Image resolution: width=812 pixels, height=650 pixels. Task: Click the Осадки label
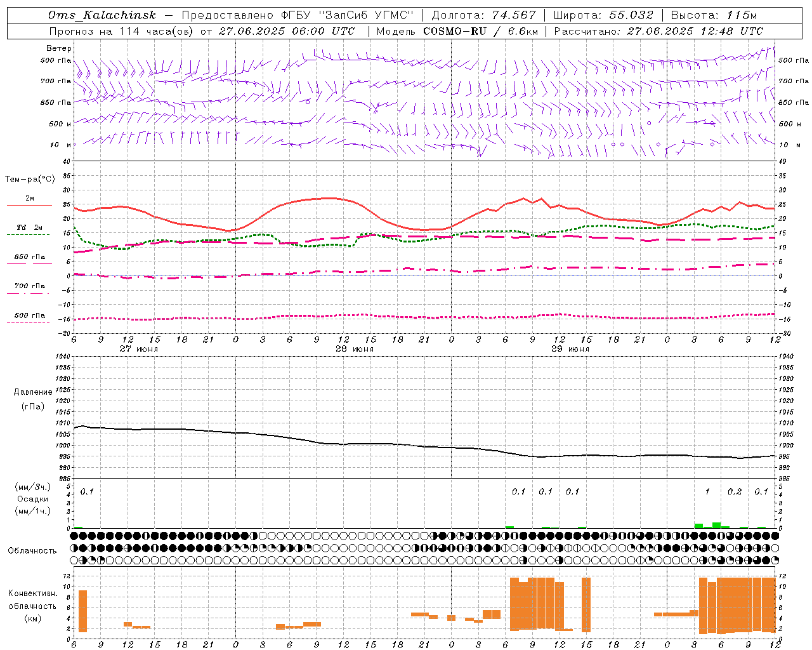[33, 499]
